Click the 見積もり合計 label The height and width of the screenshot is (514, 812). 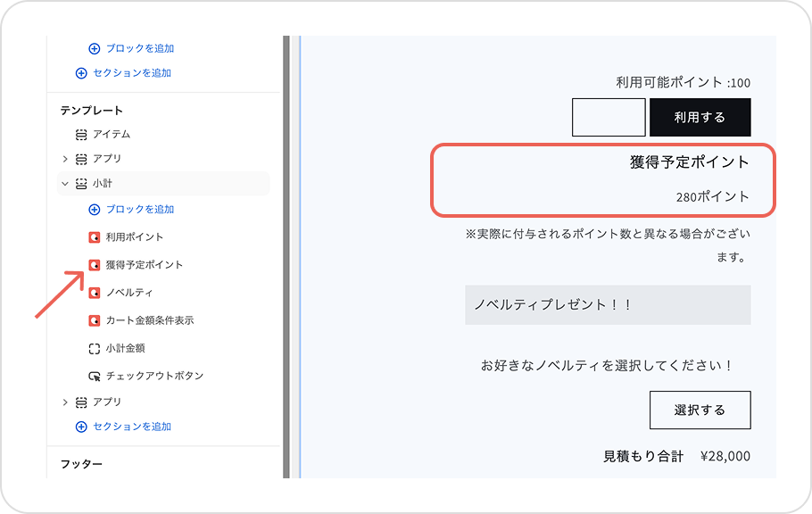[643, 457]
